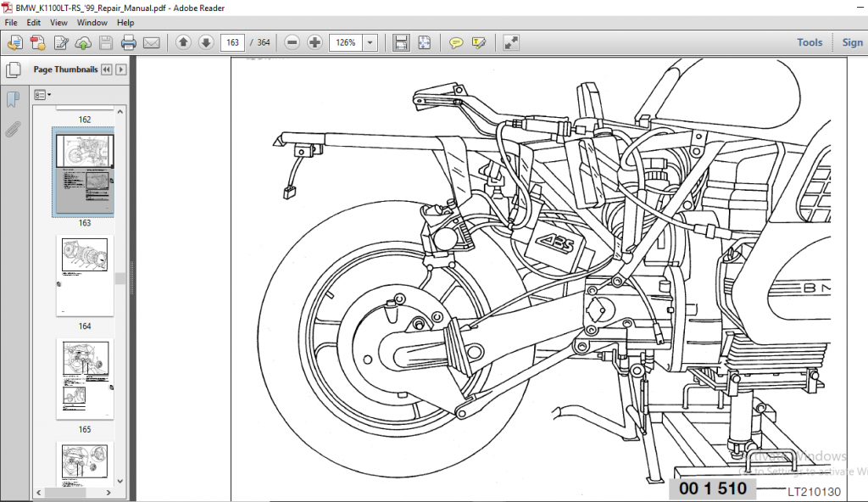This screenshot has width=868, height=502.
Task: Click the thumbnails scroll up arrow
Action: [x=120, y=111]
